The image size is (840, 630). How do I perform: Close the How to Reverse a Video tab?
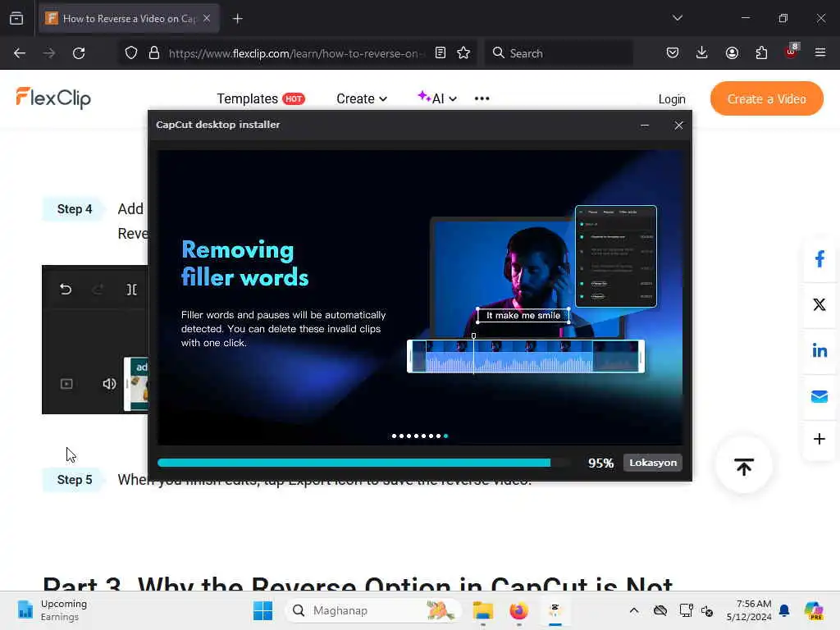coord(207,18)
